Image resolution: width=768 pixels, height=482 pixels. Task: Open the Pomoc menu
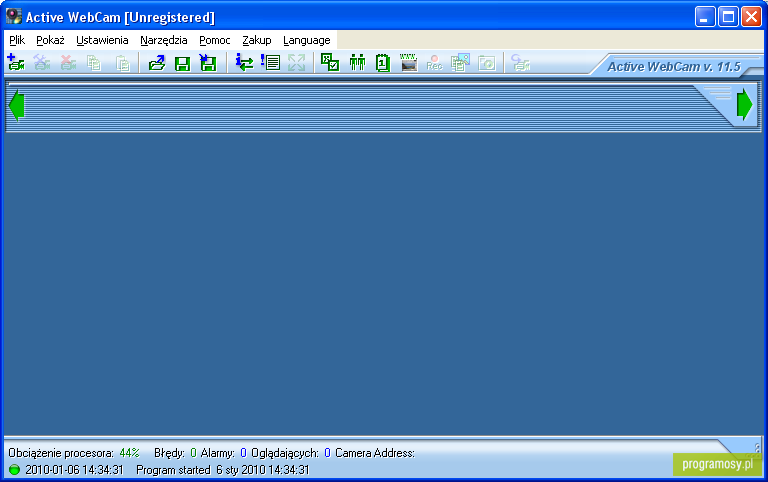click(215, 40)
